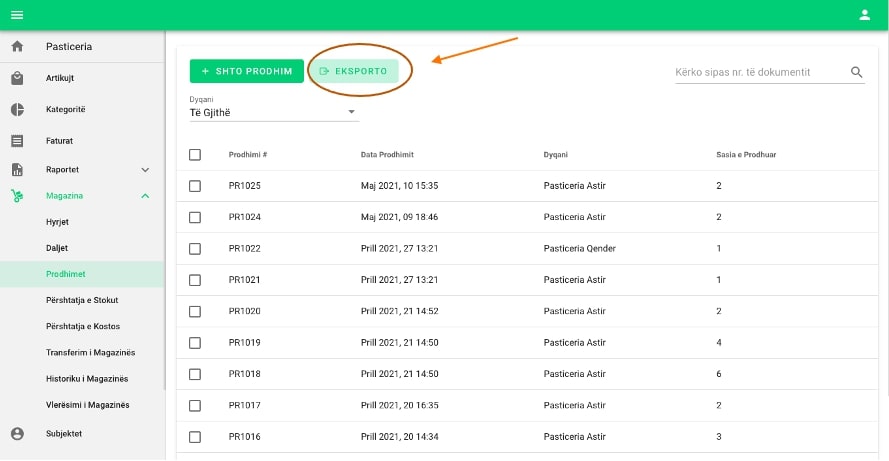Image resolution: width=889 pixels, height=461 pixels.
Task: Click the Shto Prodhim button
Action: coord(246,71)
